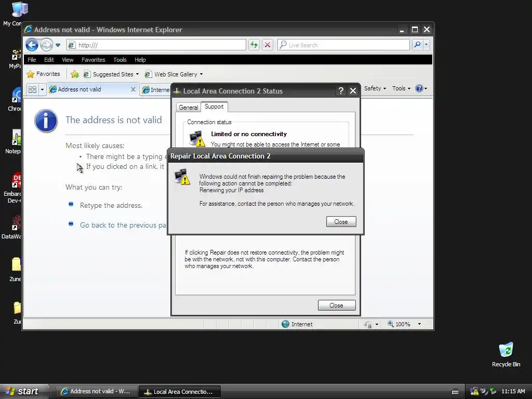Expand the tab list dropdown arrow

coord(43,89)
